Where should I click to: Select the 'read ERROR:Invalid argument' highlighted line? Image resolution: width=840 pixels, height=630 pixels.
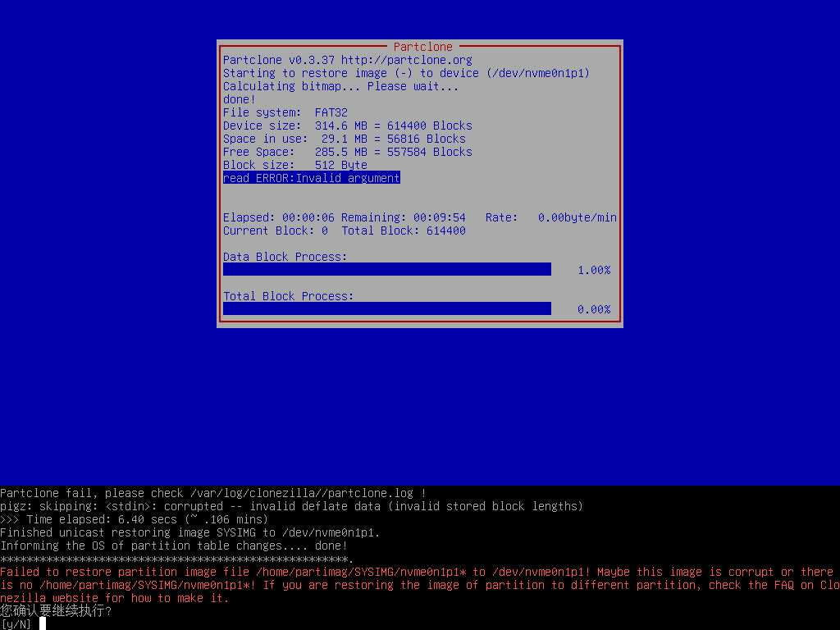(x=311, y=178)
